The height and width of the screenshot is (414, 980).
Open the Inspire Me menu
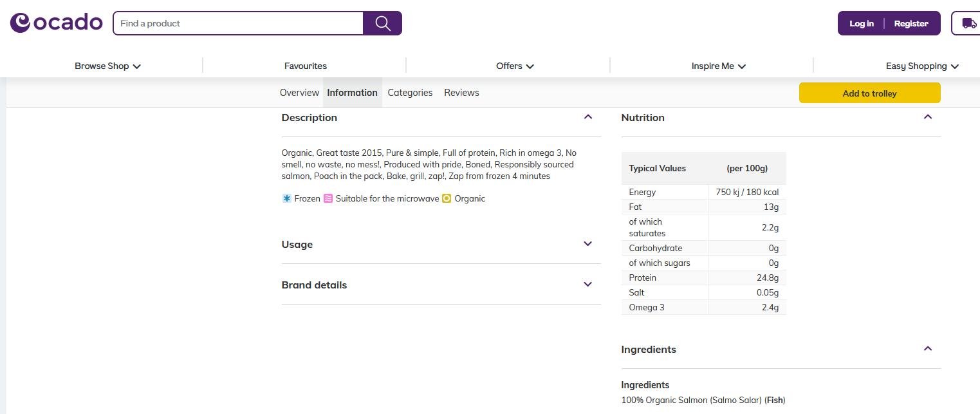click(x=718, y=66)
